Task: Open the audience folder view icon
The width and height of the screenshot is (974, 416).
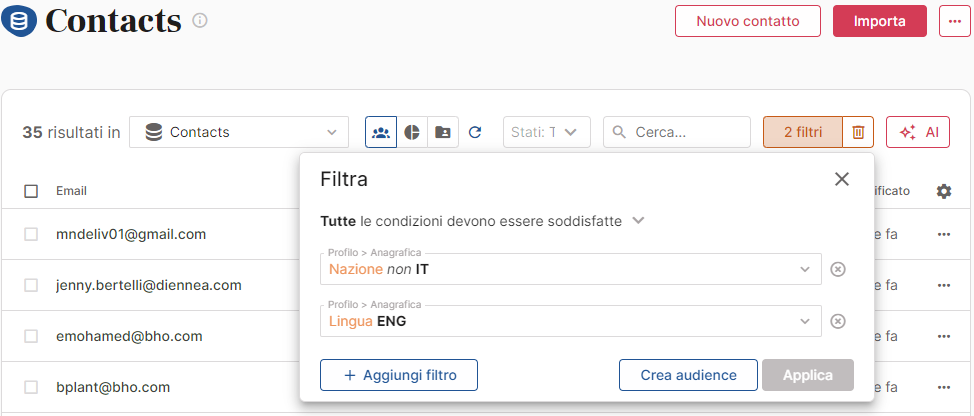Action: [x=443, y=132]
